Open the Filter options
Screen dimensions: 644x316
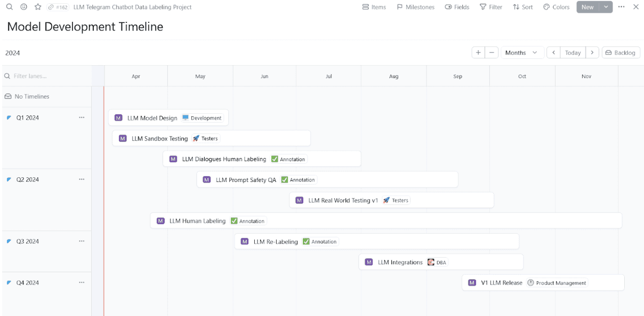pos(490,7)
